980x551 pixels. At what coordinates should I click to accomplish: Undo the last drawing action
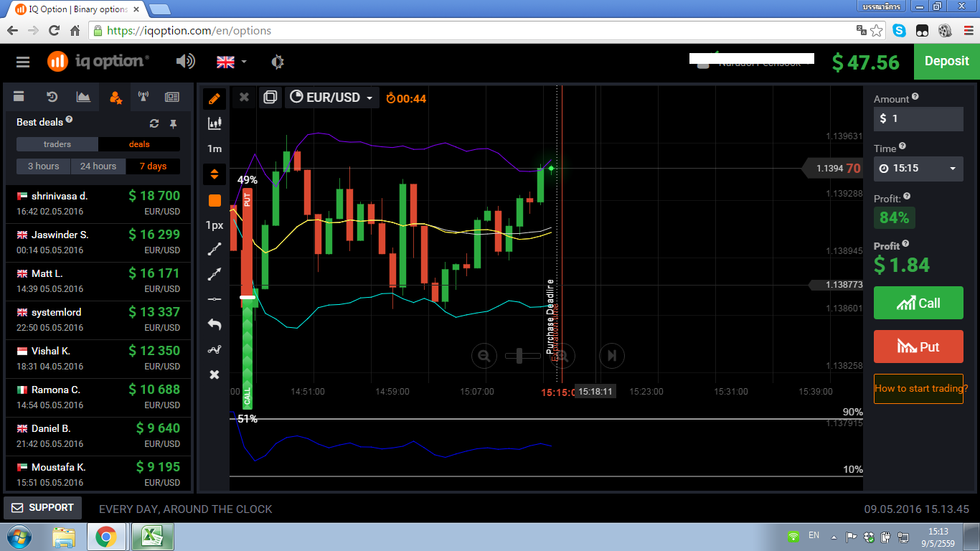(x=215, y=324)
